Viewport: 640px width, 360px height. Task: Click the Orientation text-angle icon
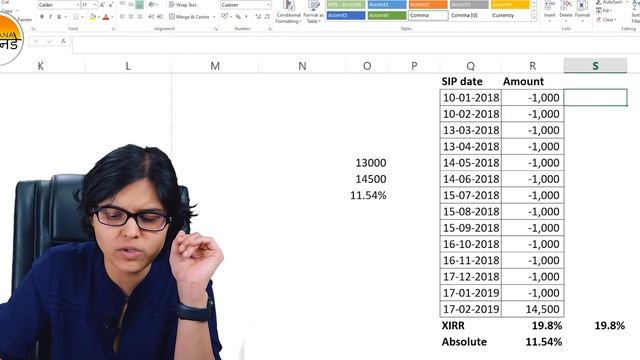click(x=152, y=5)
